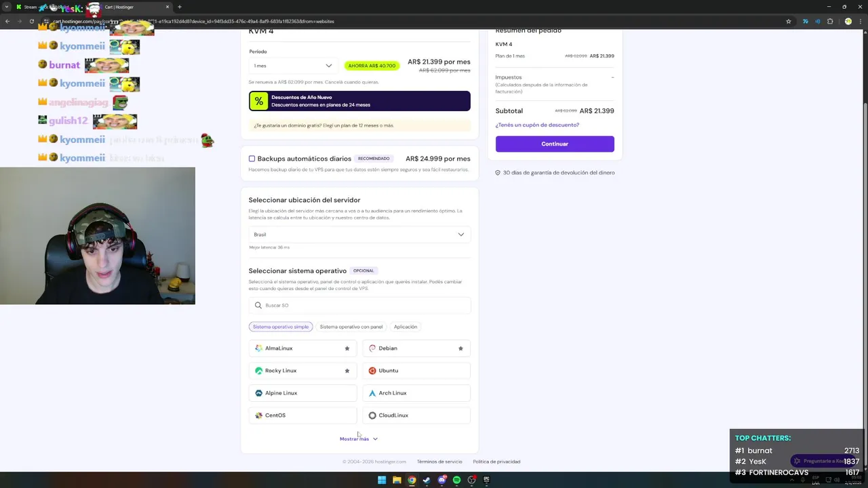Click the percent discount icon

coord(258,101)
